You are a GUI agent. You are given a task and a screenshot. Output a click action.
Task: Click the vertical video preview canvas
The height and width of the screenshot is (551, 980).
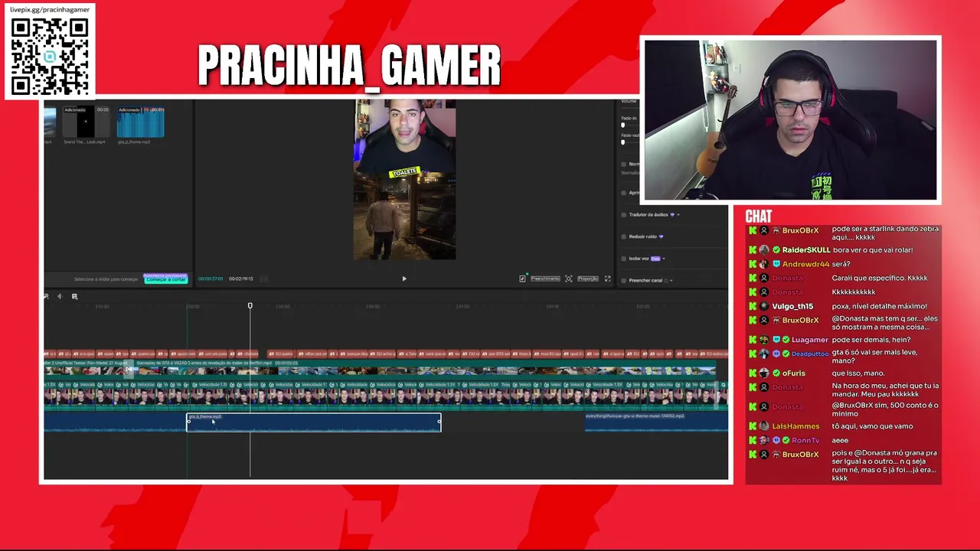tap(404, 180)
